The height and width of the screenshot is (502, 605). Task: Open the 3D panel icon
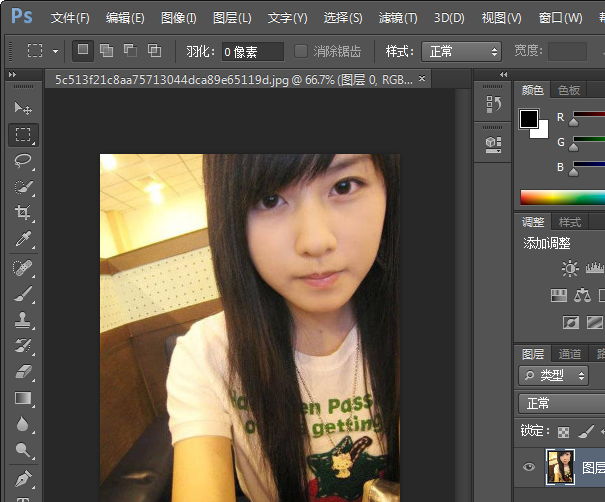[x=493, y=144]
